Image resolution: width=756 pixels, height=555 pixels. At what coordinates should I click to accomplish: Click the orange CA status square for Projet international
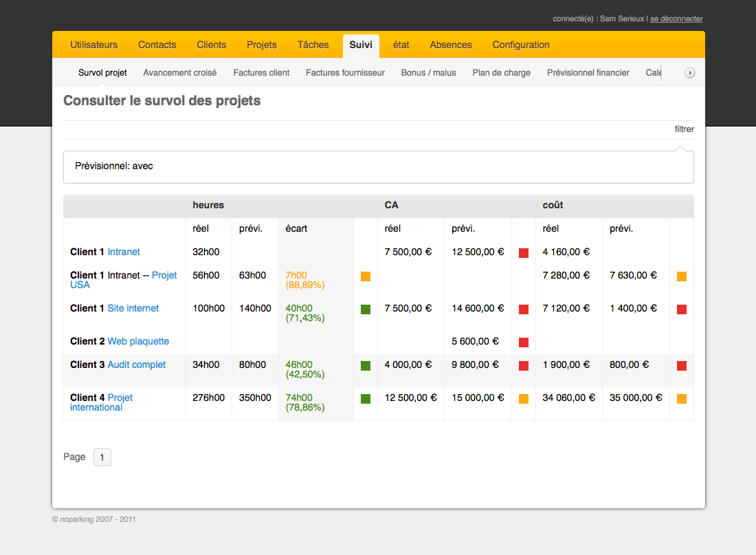tap(524, 399)
